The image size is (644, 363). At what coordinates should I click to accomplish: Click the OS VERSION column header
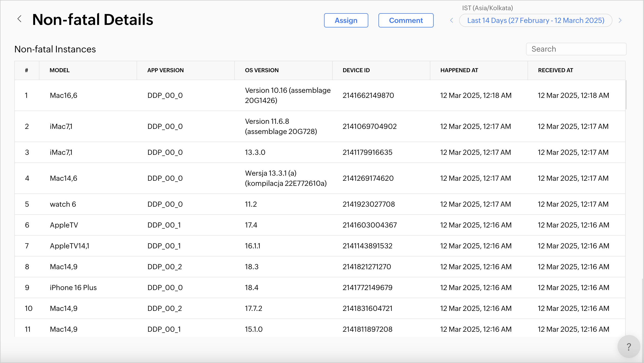click(x=262, y=70)
